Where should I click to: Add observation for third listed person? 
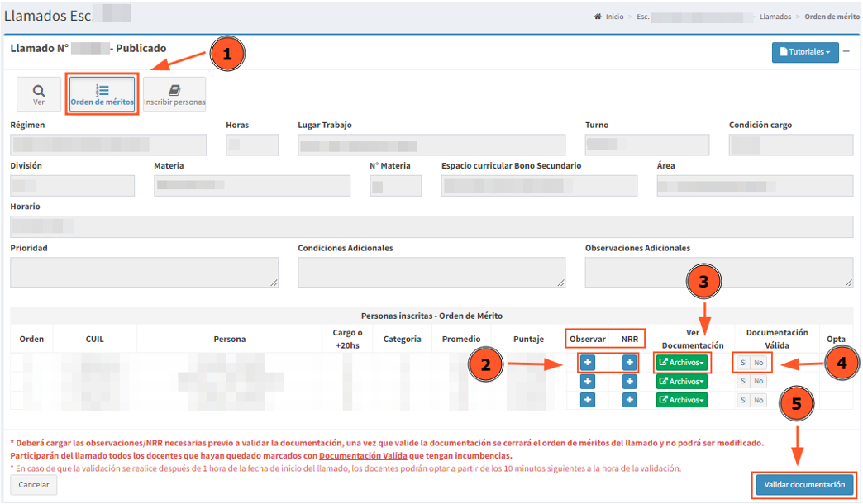(x=587, y=400)
